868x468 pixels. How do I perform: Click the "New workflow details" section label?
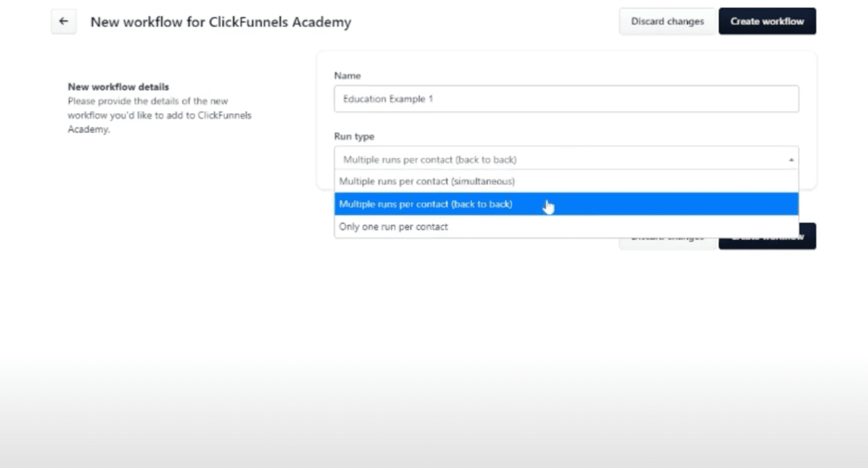tap(118, 87)
